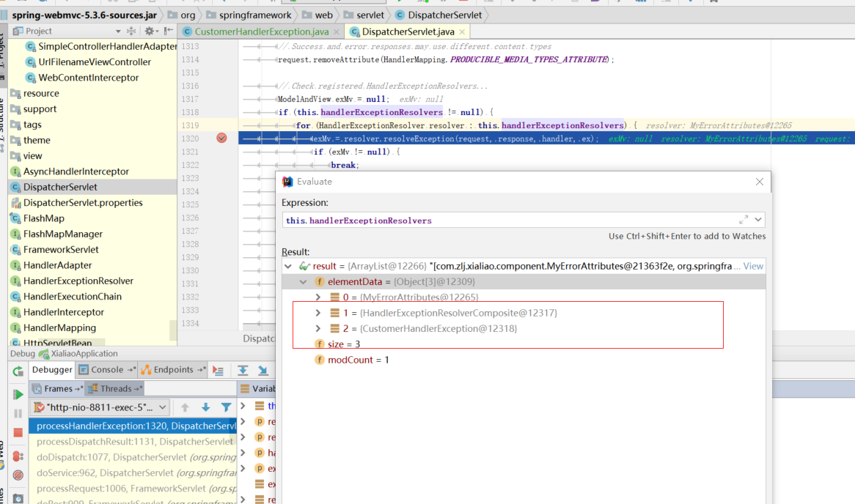Viewport: 855px width, 504px height.
Task: Select the processDispatchResult:1131 stack frame
Action: 133,441
